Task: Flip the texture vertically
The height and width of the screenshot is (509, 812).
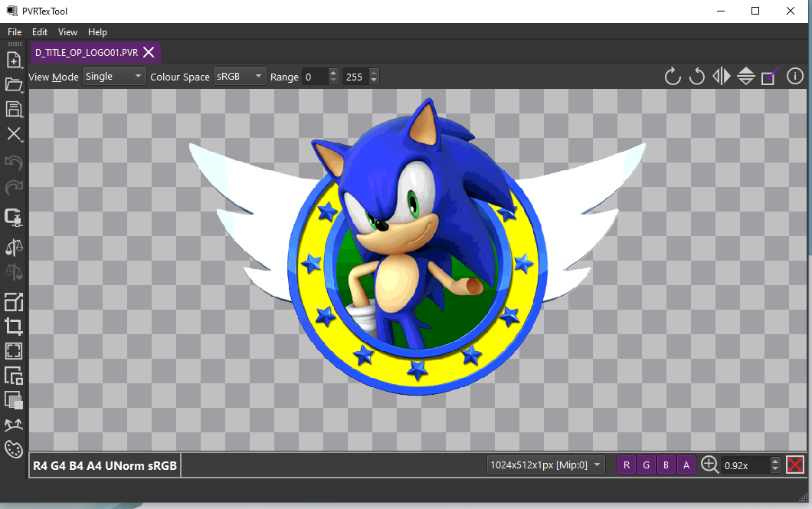Action: pyautogui.click(x=746, y=77)
